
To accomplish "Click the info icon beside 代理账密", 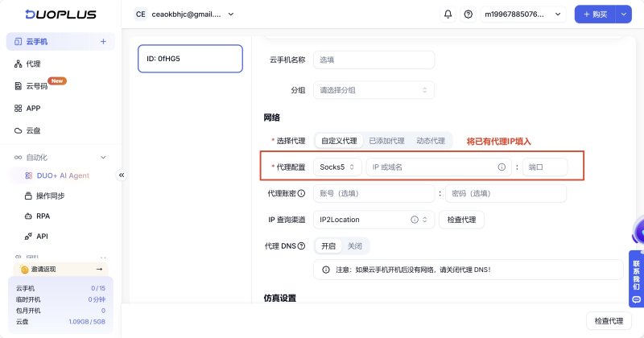I will coord(301,193).
